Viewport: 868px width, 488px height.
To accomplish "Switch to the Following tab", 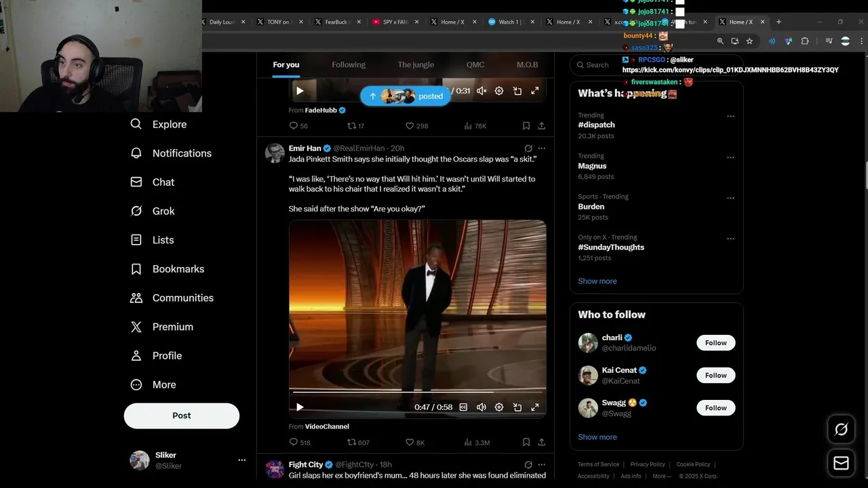I will (x=349, y=65).
